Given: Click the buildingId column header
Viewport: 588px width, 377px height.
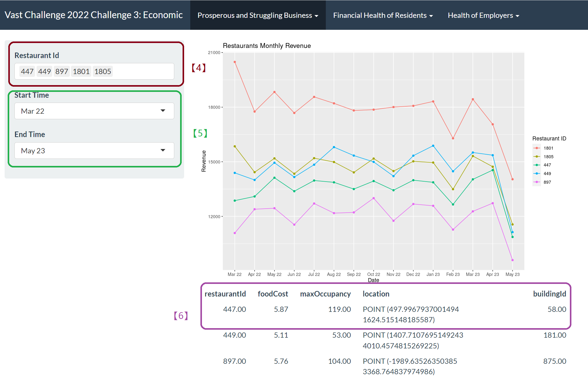Looking at the screenshot, I should coord(549,294).
